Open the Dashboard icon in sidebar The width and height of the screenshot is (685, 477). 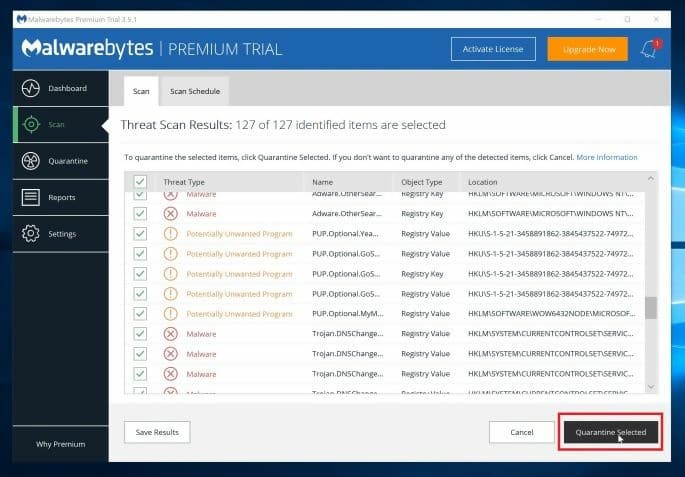[x=30, y=89]
